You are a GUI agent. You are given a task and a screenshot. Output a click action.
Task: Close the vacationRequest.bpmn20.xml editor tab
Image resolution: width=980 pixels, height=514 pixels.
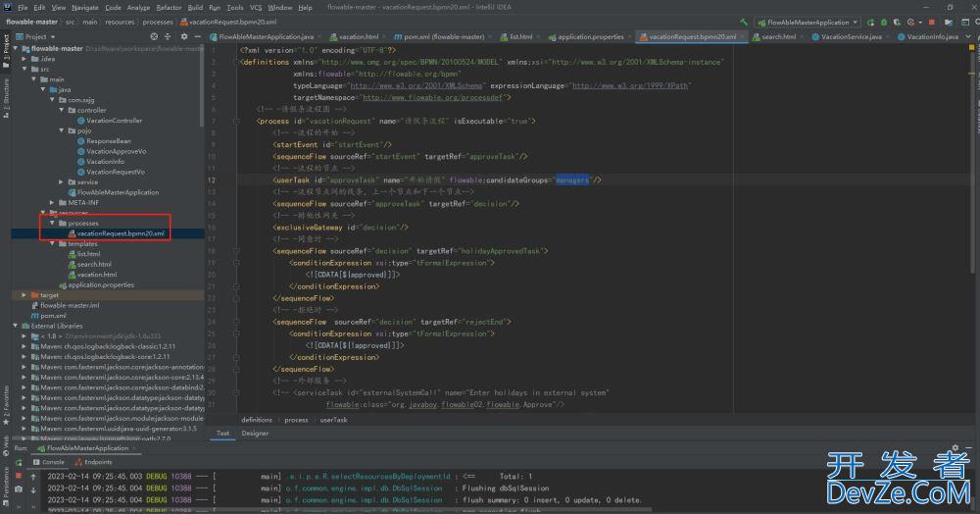pos(743,37)
